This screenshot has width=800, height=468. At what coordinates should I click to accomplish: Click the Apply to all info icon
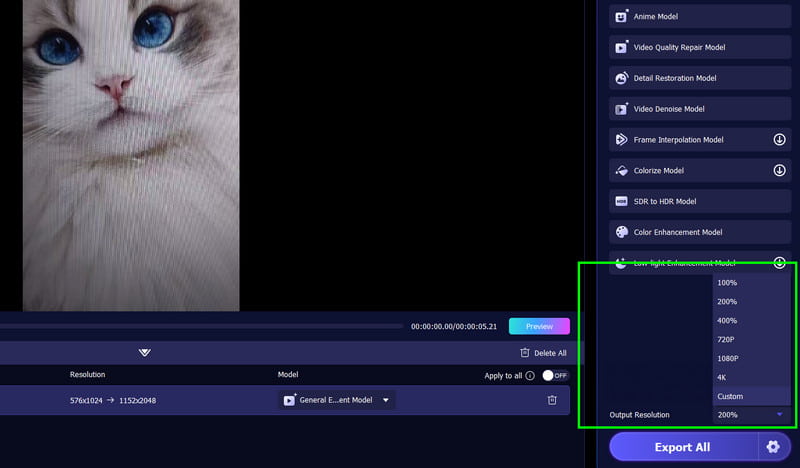click(530, 376)
